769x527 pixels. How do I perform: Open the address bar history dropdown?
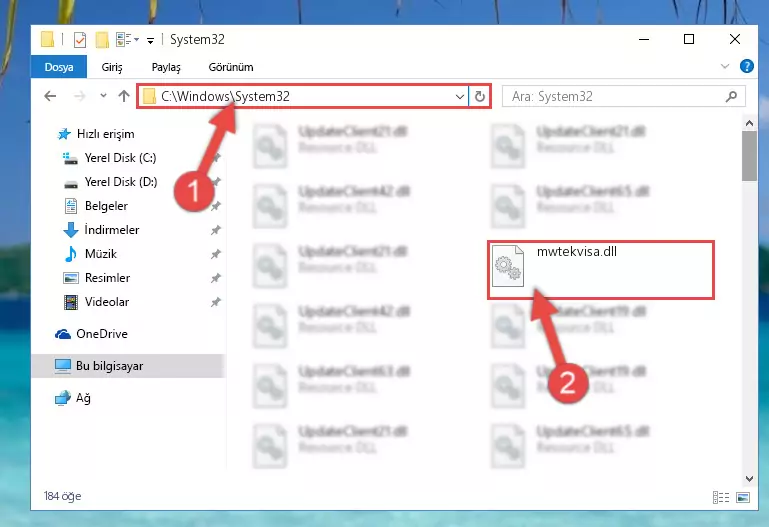tap(460, 97)
